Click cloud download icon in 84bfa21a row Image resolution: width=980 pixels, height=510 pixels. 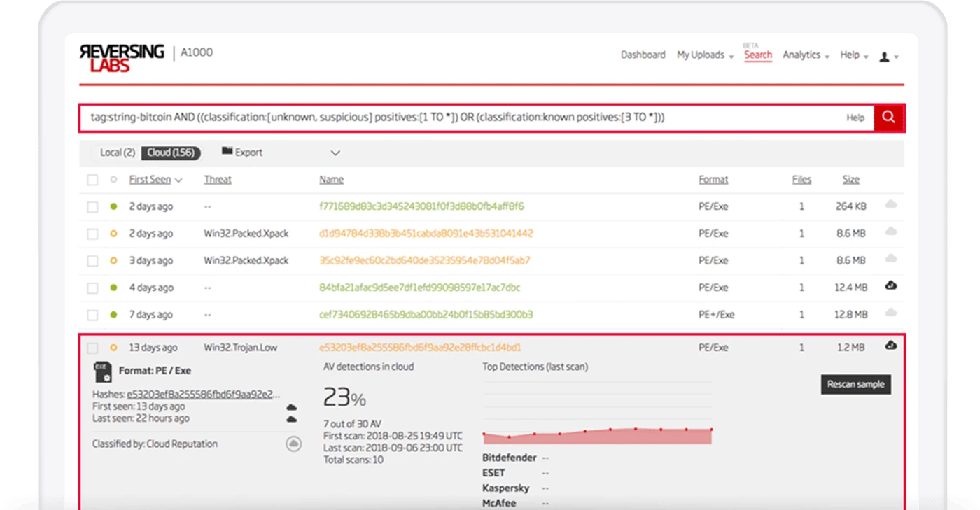tap(890, 285)
